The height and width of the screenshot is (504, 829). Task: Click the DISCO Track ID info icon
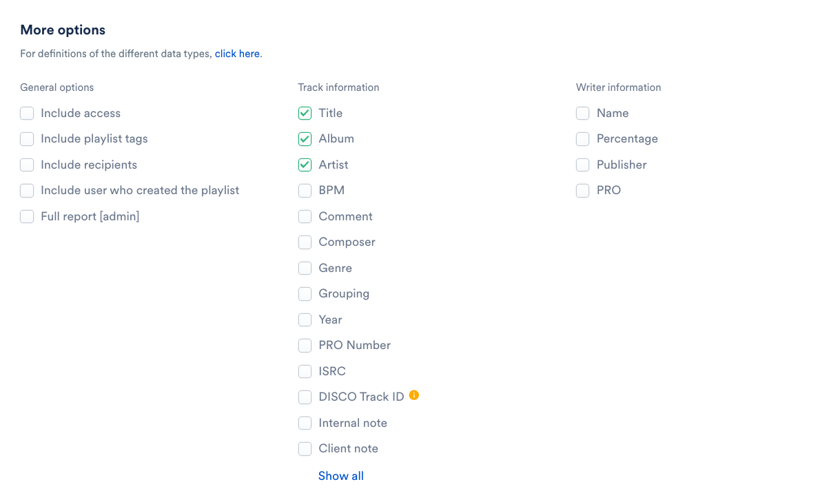(x=414, y=395)
